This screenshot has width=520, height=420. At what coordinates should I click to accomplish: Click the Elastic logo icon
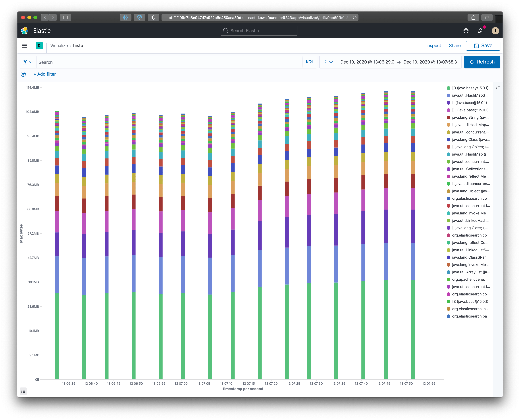point(25,31)
